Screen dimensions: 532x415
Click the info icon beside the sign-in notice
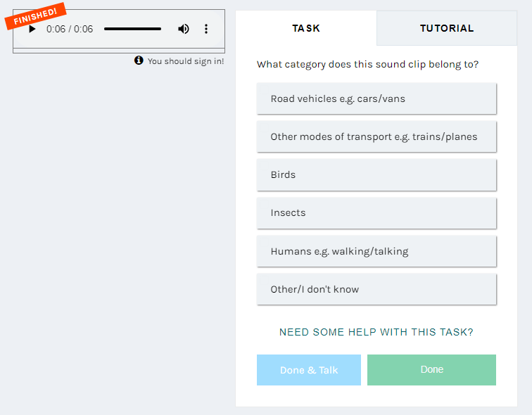pos(139,60)
